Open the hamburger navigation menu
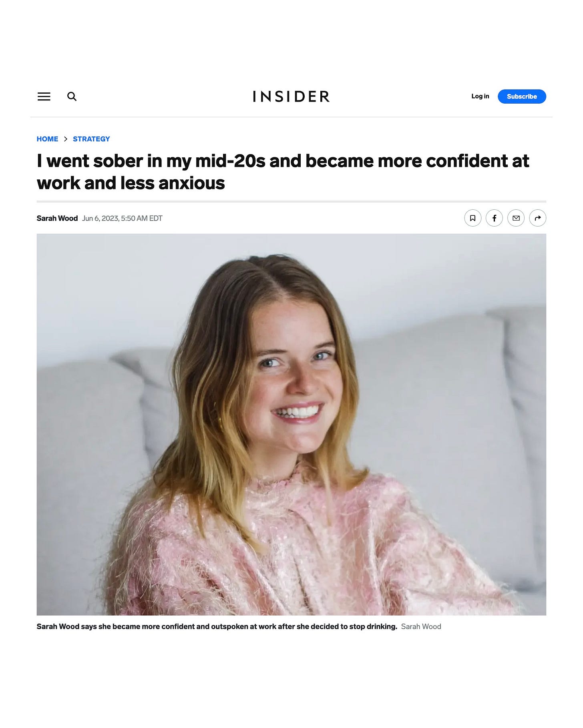 point(44,96)
